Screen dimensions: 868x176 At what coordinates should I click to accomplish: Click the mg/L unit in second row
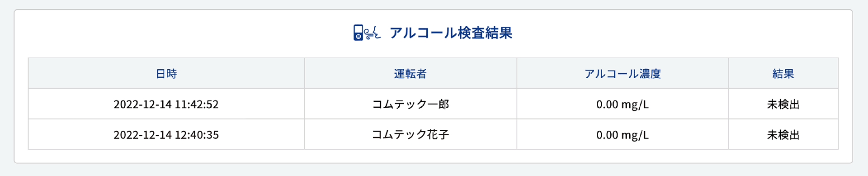click(635, 135)
